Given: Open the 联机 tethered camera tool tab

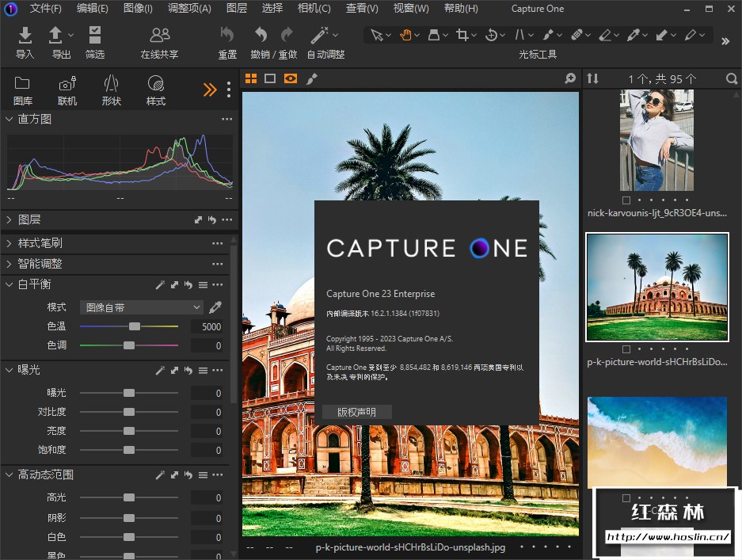Looking at the screenshot, I should tap(67, 84).
